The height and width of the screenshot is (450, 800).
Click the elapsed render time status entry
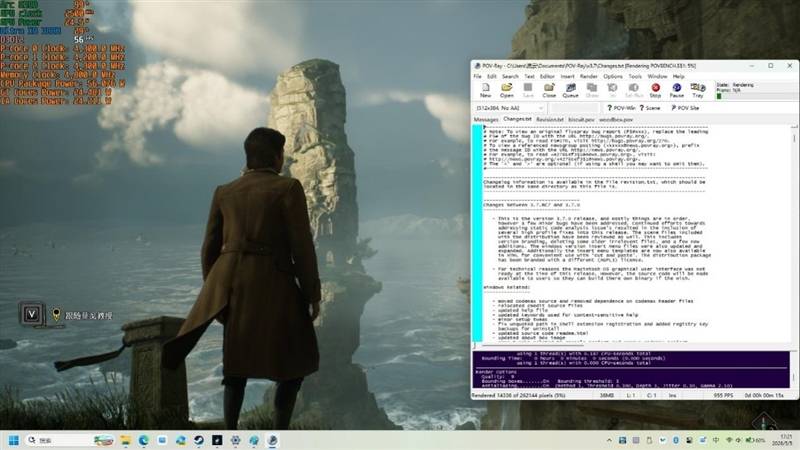pyautogui.click(x=764, y=395)
